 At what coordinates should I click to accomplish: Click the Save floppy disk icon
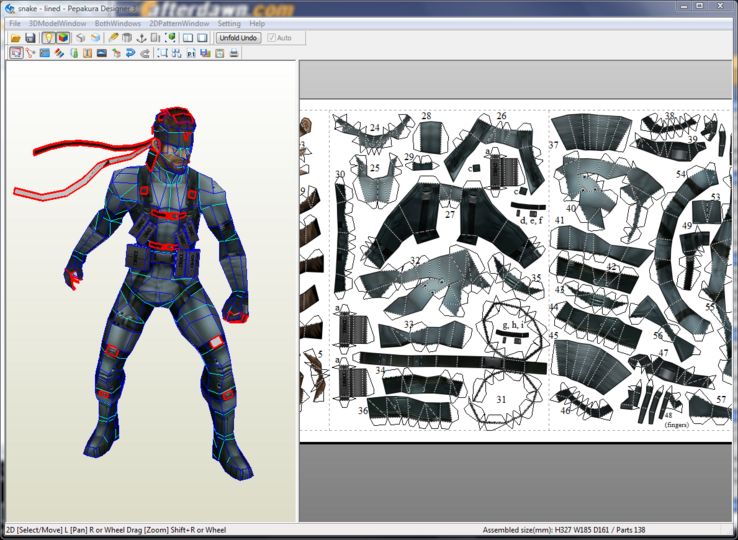click(31, 38)
